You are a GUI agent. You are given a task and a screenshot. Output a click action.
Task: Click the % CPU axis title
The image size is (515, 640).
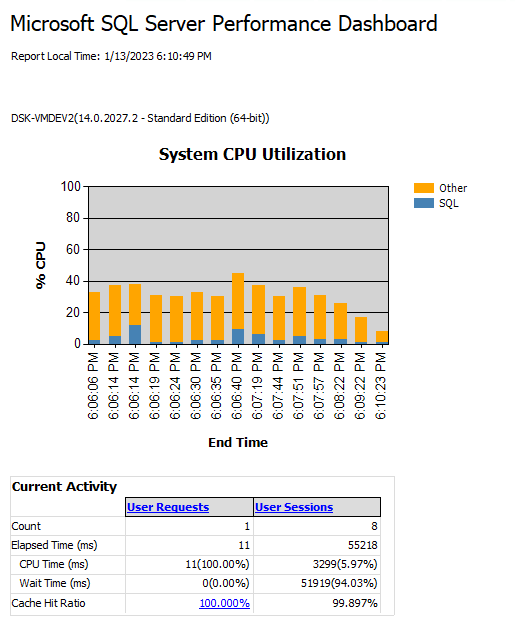[x=40, y=265]
